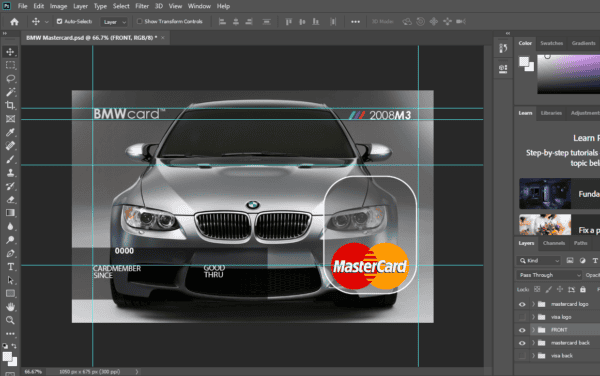This screenshot has height=376, width=600.
Task: Select the Clone Stamp tool
Action: point(10,173)
